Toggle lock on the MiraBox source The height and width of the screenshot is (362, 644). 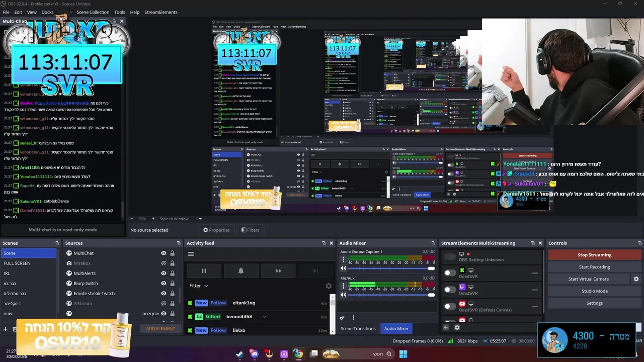click(172, 263)
